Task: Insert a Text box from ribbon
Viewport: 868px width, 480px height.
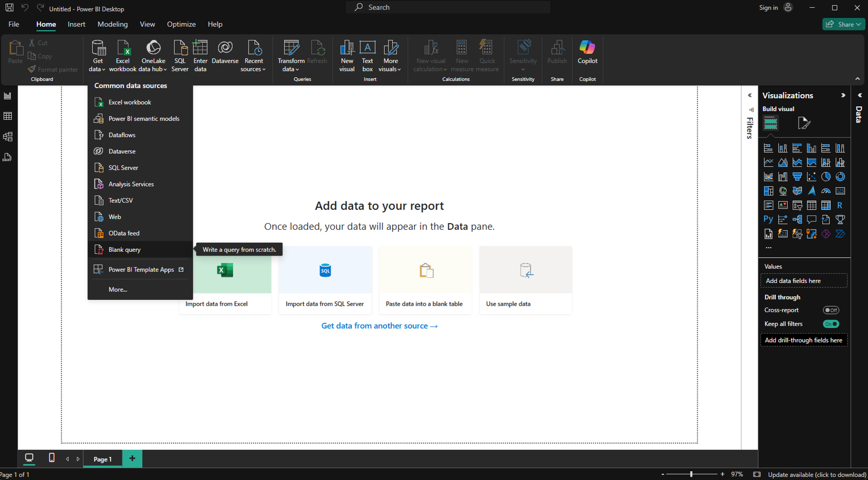Action: click(367, 56)
